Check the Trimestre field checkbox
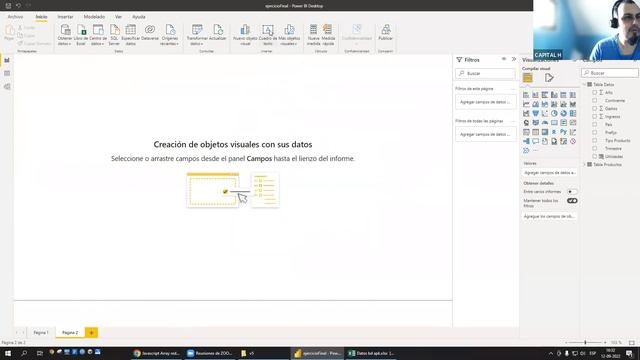The width and height of the screenshot is (640, 360). click(x=595, y=149)
